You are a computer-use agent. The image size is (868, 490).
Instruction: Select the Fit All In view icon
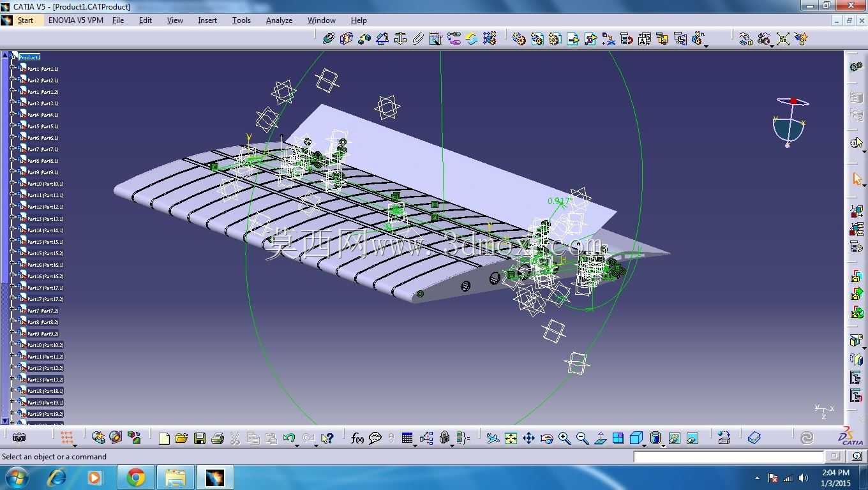(511, 438)
